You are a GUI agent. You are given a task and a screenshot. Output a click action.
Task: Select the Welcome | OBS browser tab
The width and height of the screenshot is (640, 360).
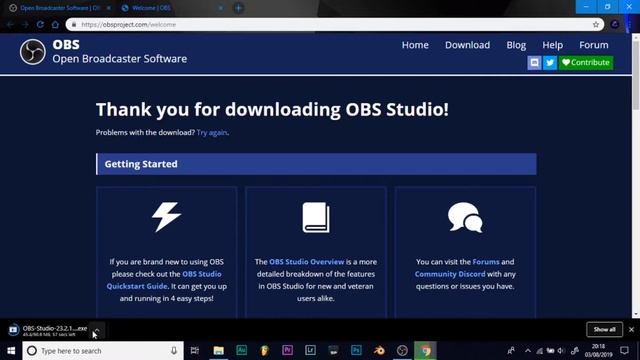click(171, 8)
